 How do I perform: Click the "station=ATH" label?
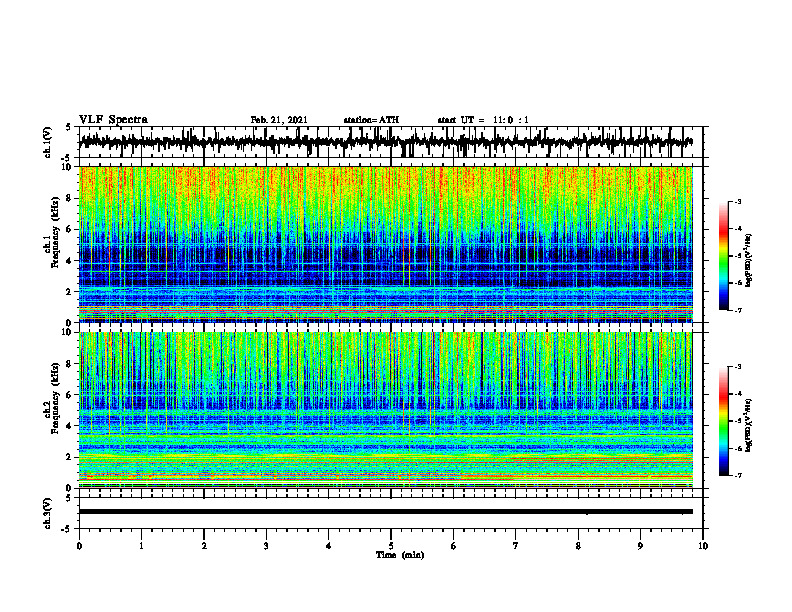[371, 120]
